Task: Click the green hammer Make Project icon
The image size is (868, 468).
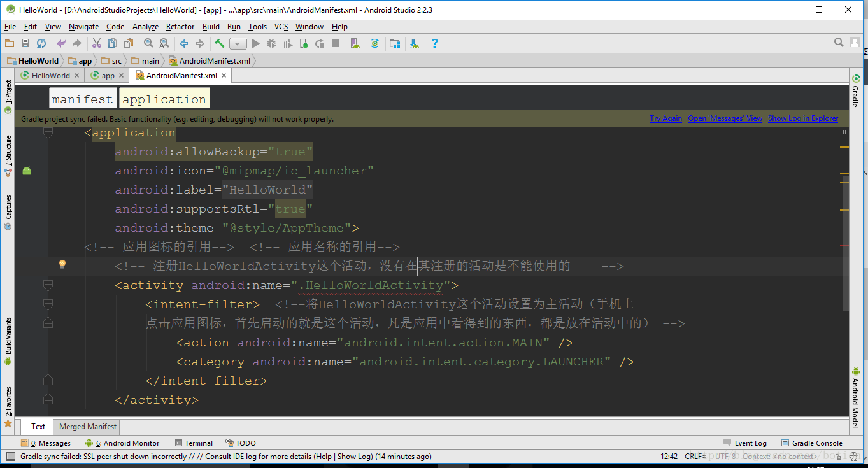Action: point(220,43)
